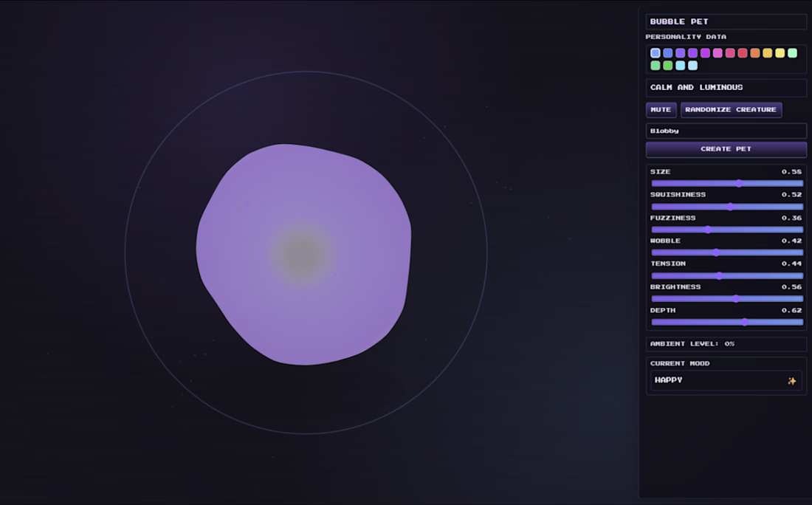Pick the amber gold personality swatch
Viewport: 812px width, 505px height.
coord(767,53)
